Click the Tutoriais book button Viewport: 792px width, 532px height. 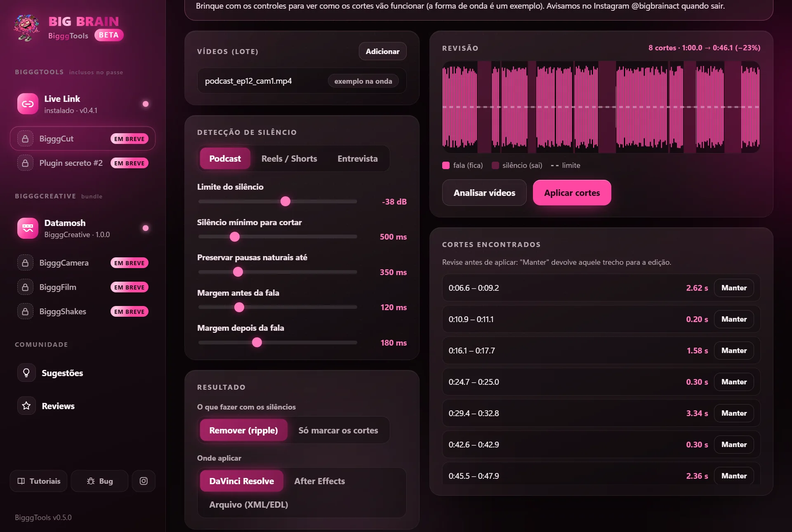click(x=39, y=481)
